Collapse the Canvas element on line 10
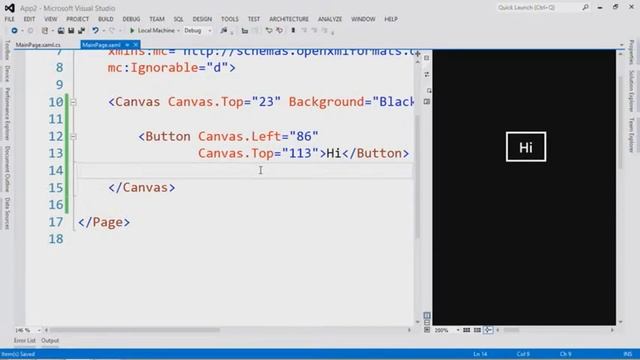 (x=73, y=102)
